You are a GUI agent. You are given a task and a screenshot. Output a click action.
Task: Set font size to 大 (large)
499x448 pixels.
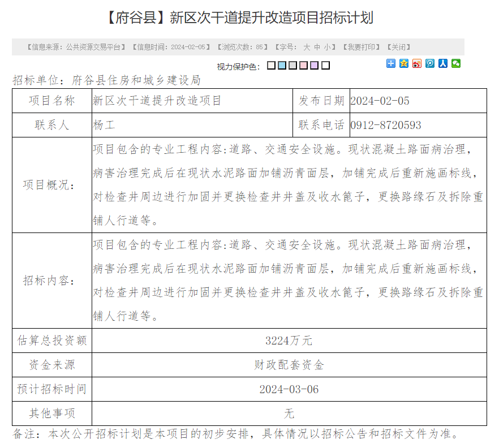pos(307,48)
